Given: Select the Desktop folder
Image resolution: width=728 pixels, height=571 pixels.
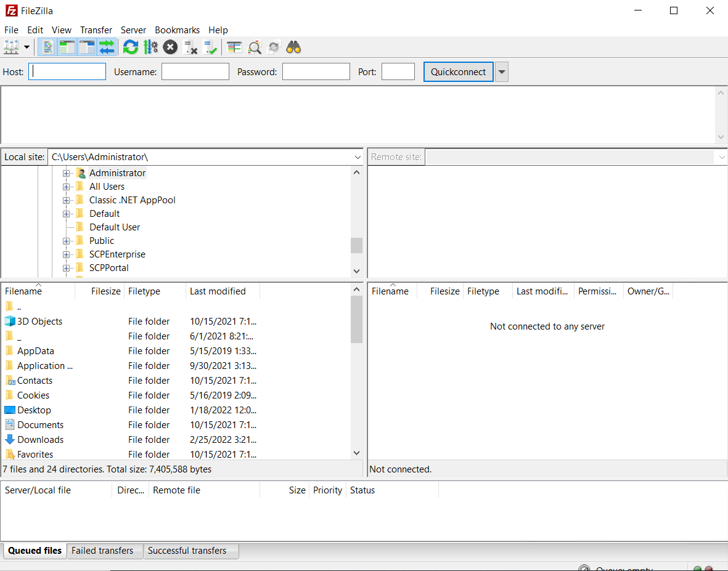Looking at the screenshot, I should [34, 410].
